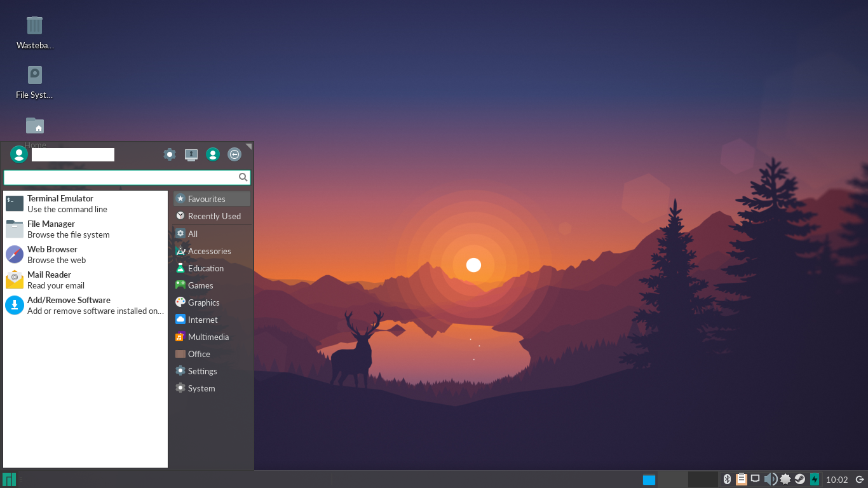
Task: Click the user avatar in menu header
Action: 19,154
